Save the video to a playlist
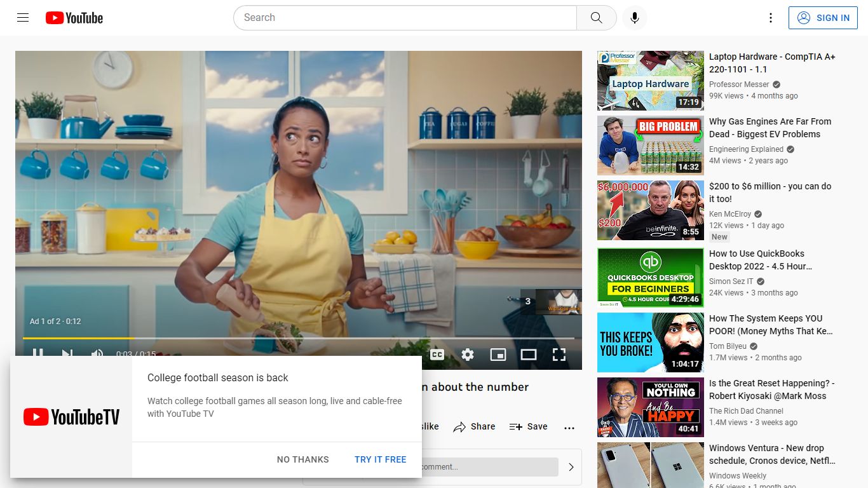Image resolution: width=868 pixels, height=488 pixels. coord(528,427)
